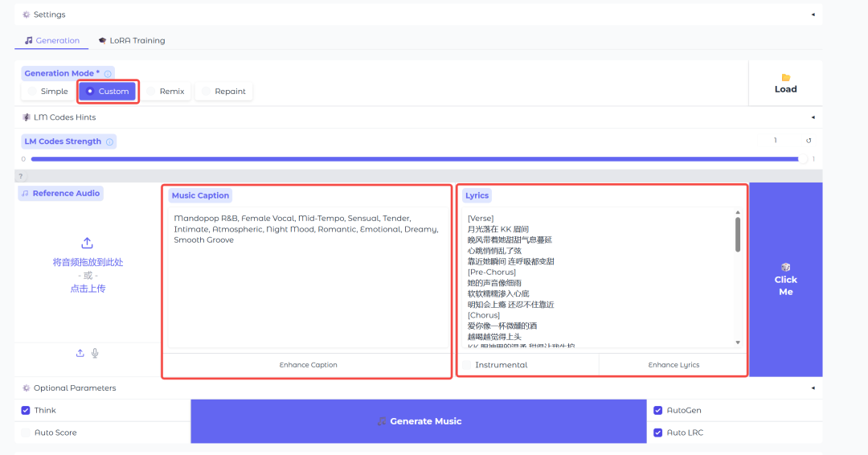The height and width of the screenshot is (455, 868).
Task: Click the Enhance Caption button
Action: (x=308, y=365)
